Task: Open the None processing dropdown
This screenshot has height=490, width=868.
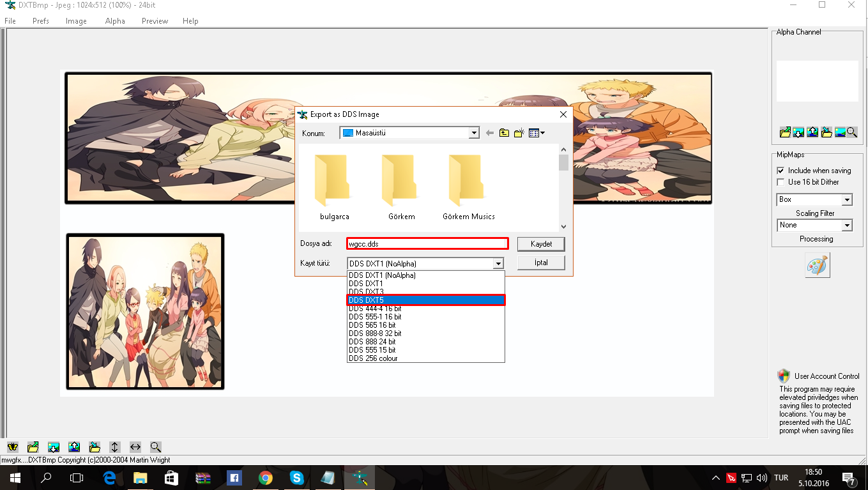Action: pyautogui.click(x=847, y=226)
